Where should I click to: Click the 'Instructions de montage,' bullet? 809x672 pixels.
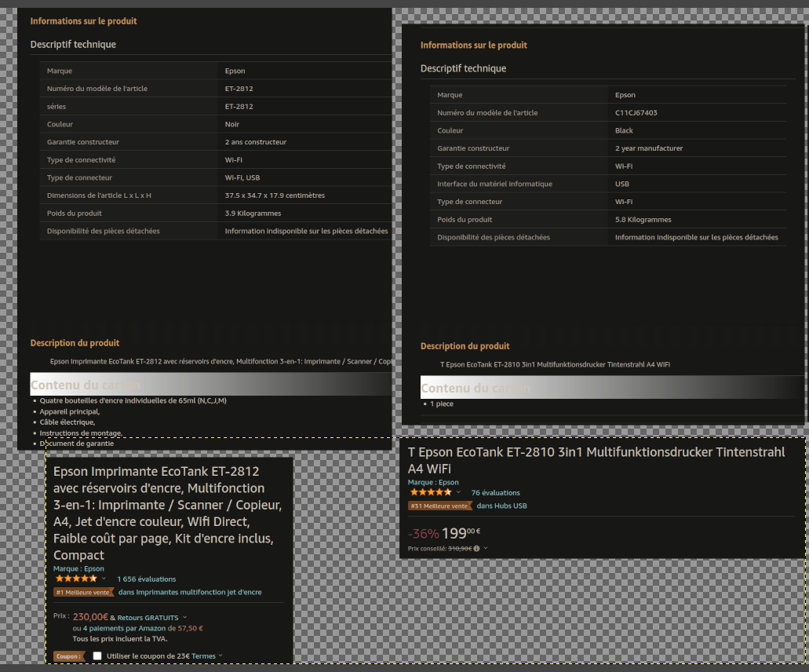coord(81,433)
